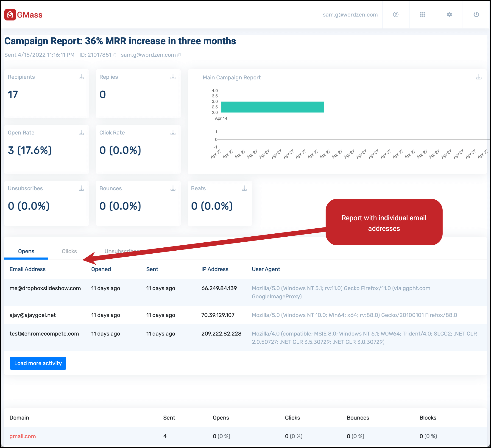Download the Main Campaign Report chart
491x448 pixels.
(479, 77)
